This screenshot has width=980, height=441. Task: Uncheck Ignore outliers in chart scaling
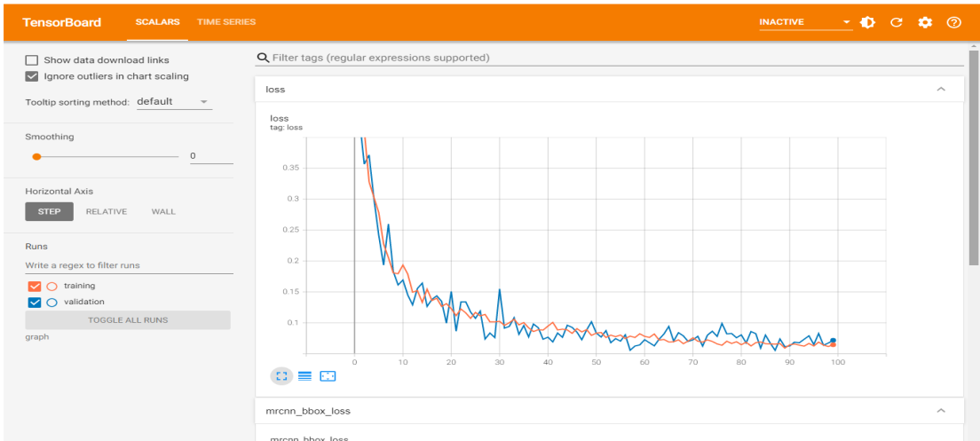click(x=32, y=76)
